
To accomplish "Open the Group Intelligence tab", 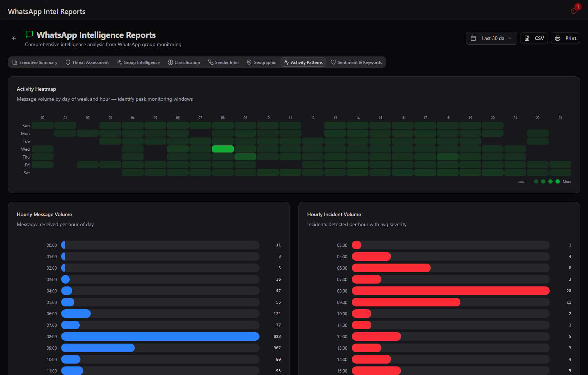I will point(138,62).
